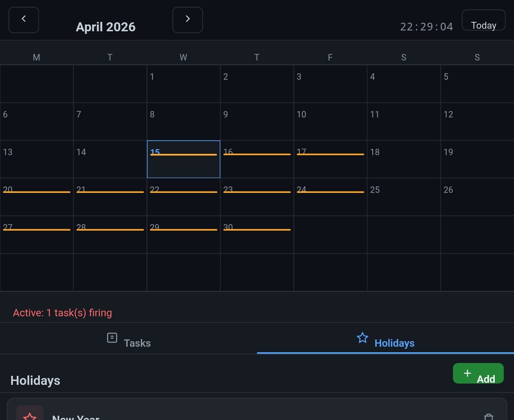Select April 11 in the calendar
The height and width of the screenshot is (420, 514).
pyautogui.click(x=404, y=121)
